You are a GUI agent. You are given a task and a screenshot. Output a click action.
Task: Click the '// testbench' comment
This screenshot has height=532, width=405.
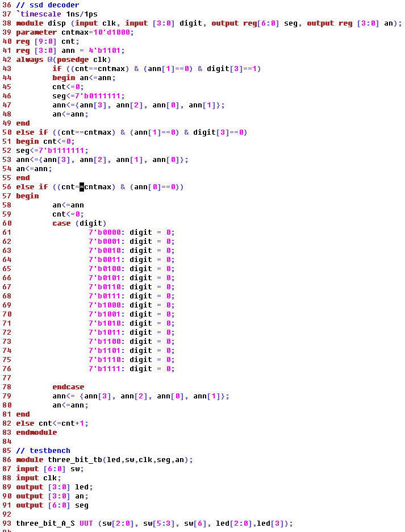pyautogui.click(x=43, y=451)
